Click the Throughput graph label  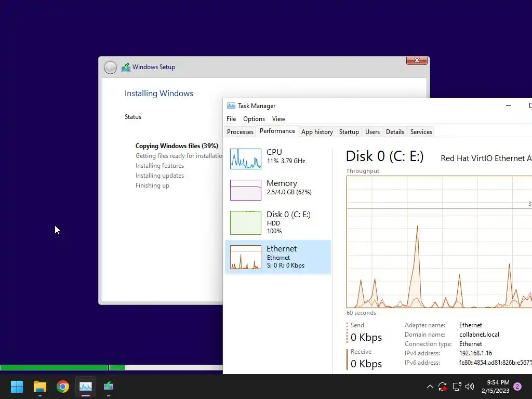[x=362, y=171]
